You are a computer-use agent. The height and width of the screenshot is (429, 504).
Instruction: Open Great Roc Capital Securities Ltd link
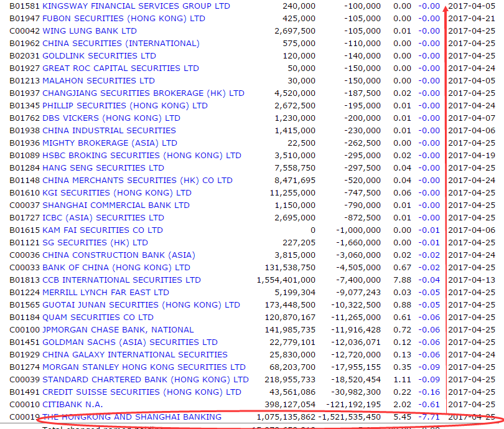[x=121, y=68]
